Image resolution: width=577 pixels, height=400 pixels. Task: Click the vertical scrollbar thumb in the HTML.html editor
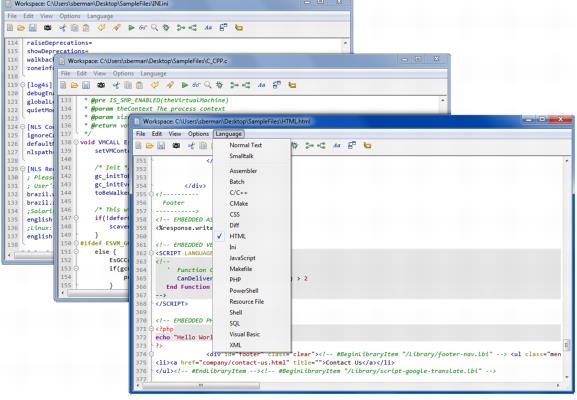pyautogui.click(x=567, y=345)
